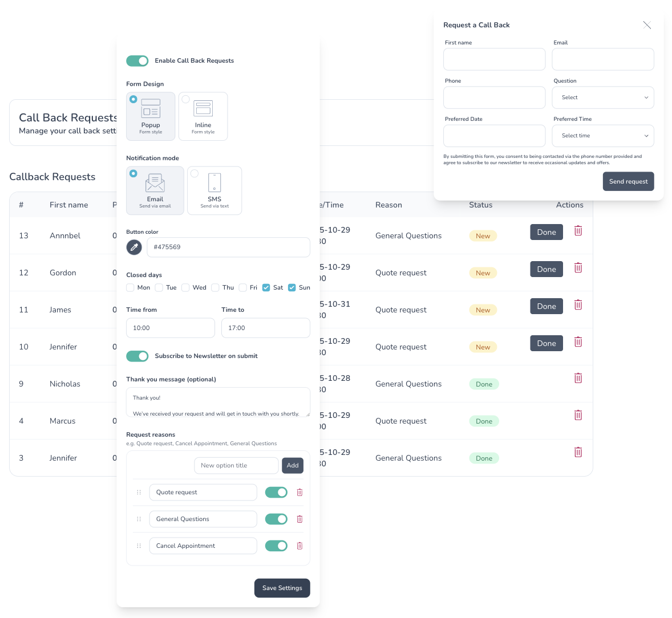Focus the Phone field in popup
The image size is (672, 618).
pos(494,97)
